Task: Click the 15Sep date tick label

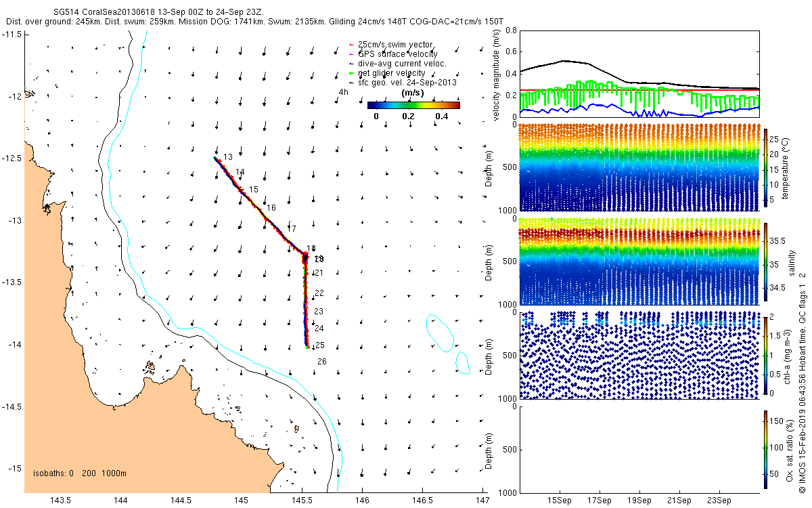Action: (560, 501)
